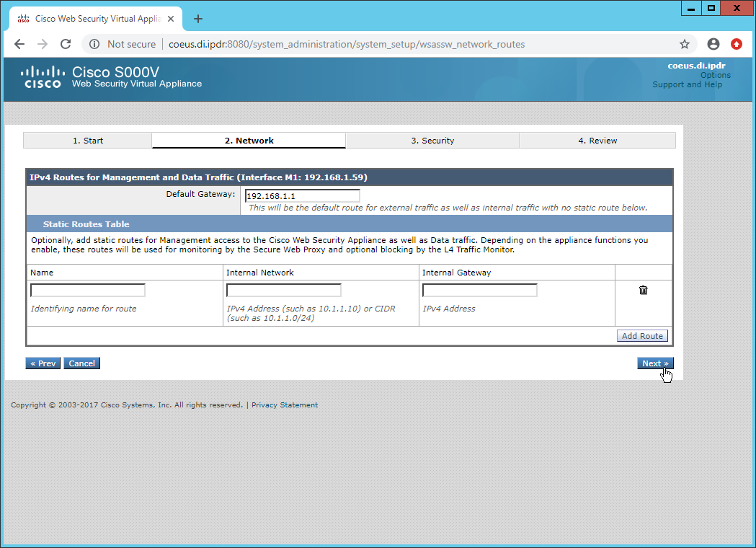Click the red Chrome update icon

(737, 45)
